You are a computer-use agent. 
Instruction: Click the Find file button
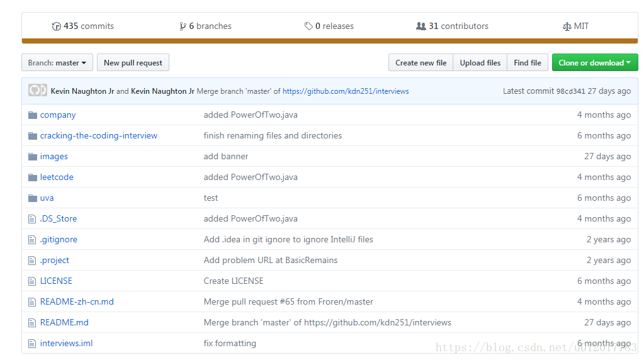[x=528, y=62]
